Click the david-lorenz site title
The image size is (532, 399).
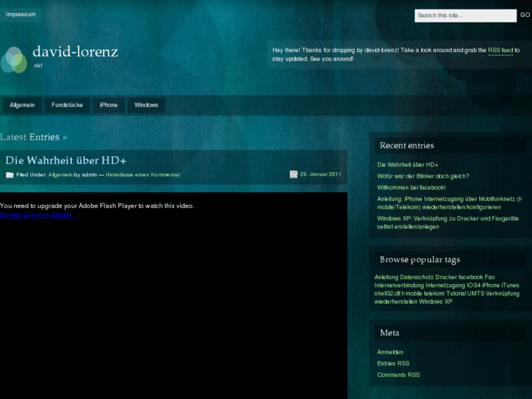tap(75, 52)
